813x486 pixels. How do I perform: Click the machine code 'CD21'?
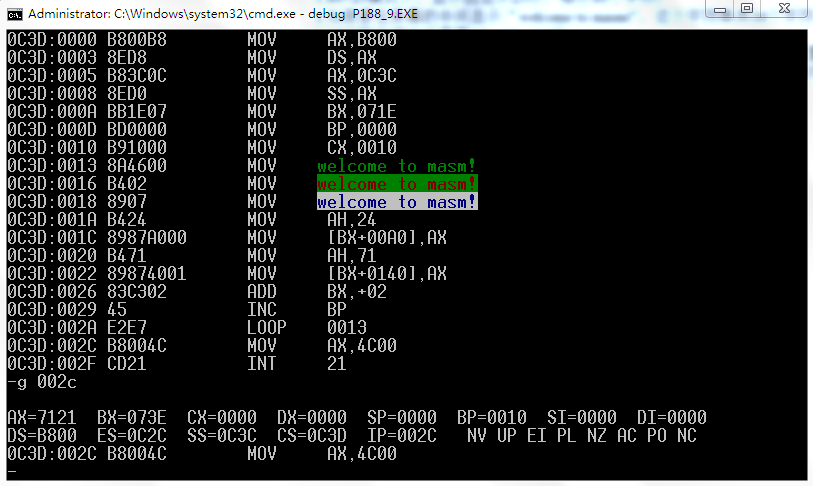point(127,364)
